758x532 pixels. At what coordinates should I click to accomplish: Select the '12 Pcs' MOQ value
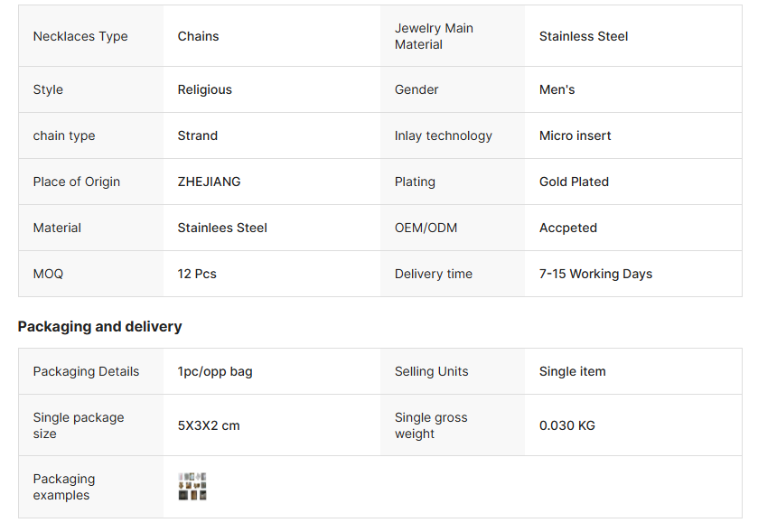point(197,274)
